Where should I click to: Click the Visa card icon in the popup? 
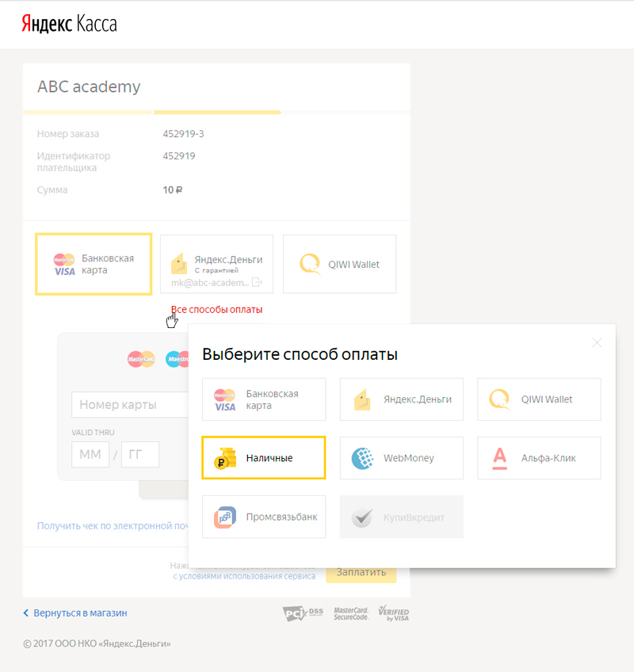tap(224, 399)
